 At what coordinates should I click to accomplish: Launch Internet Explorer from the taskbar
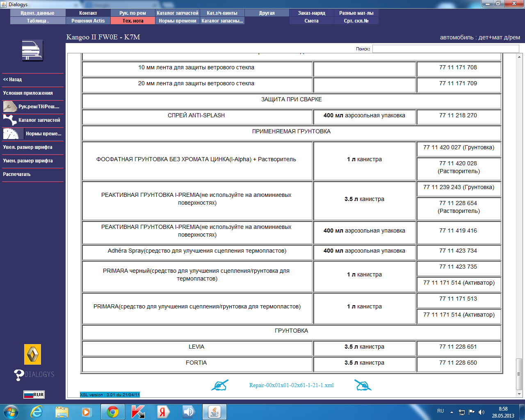(x=37, y=412)
